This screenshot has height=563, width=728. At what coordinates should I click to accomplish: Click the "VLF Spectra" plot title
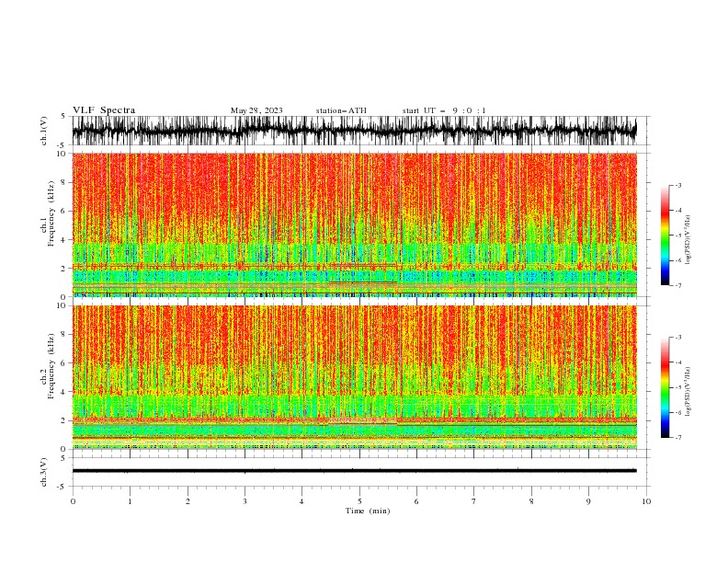point(104,110)
